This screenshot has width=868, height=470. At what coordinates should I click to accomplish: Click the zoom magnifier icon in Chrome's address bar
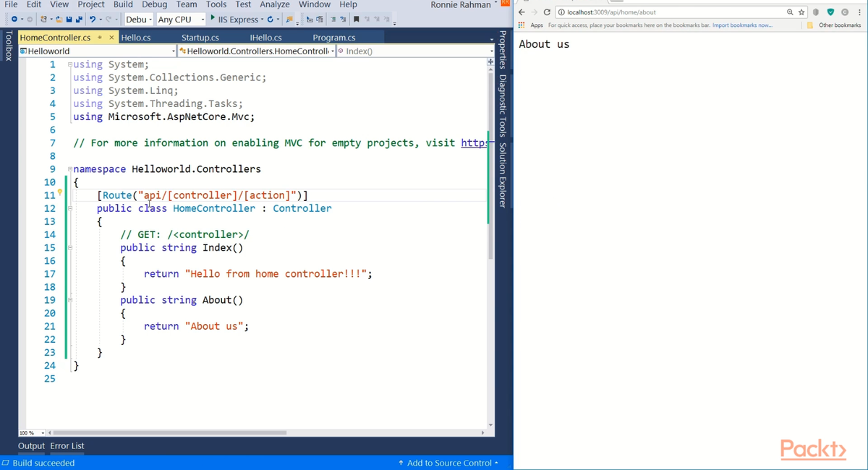point(790,12)
